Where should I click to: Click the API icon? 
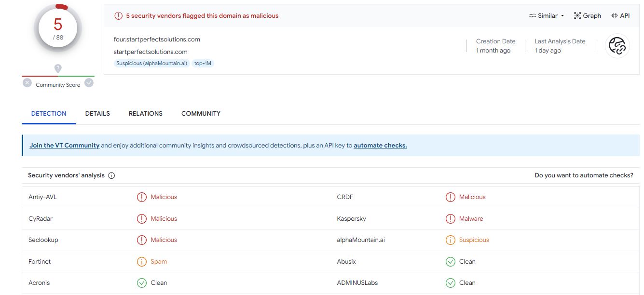pos(615,16)
